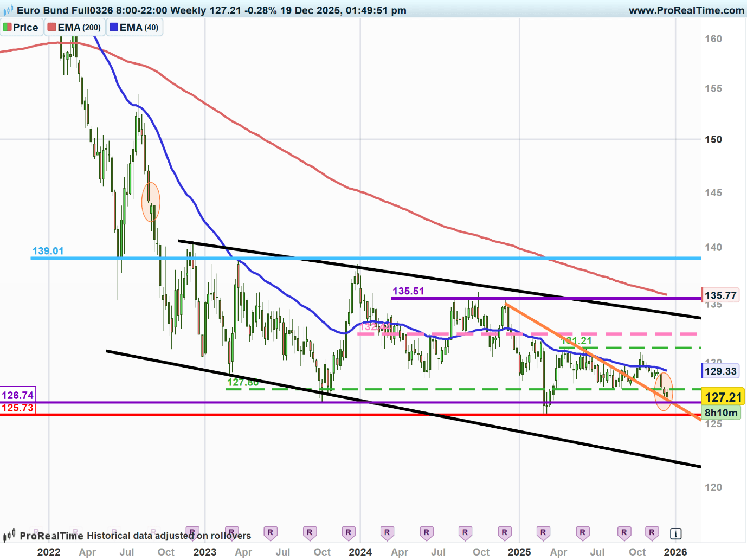747x560 pixels.
Task: Click the R marker above Apr 2025
Action: pyautogui.click(x=543, y=532)
